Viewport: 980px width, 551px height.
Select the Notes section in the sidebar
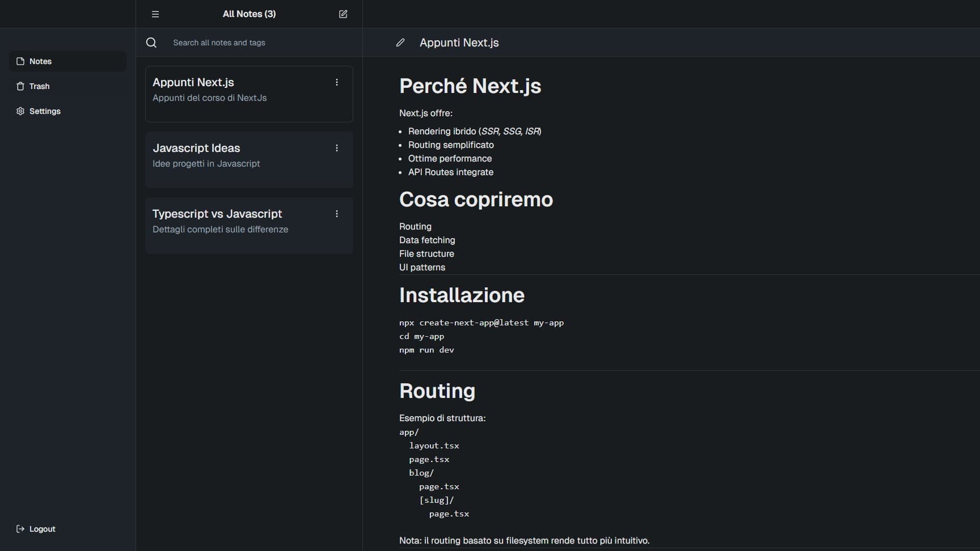(x=40, y=61)
